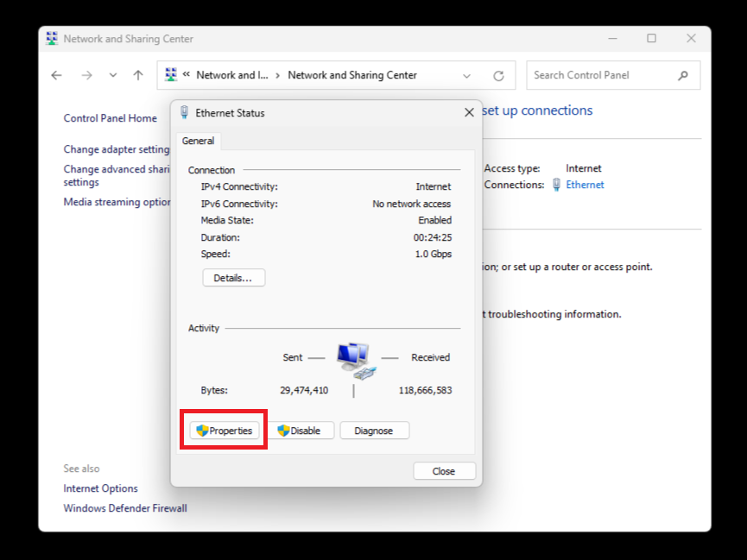Click the Search Control Panel field

[600, 75]
